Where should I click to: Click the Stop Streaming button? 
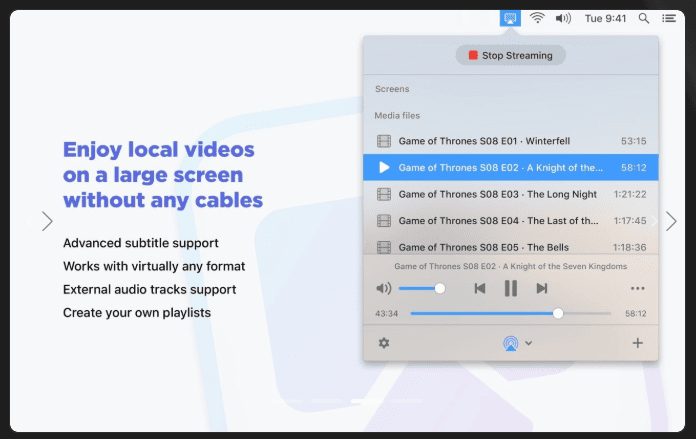[510, 55]
